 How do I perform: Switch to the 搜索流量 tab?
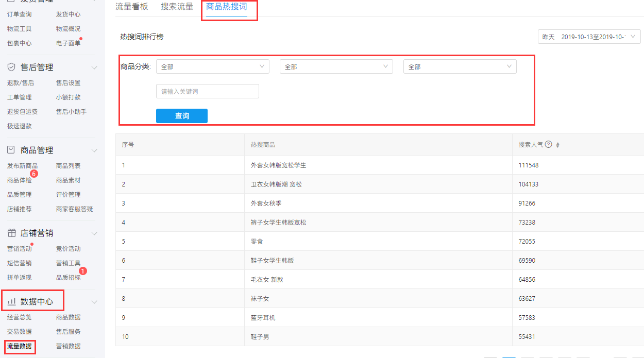click(177, 7)
